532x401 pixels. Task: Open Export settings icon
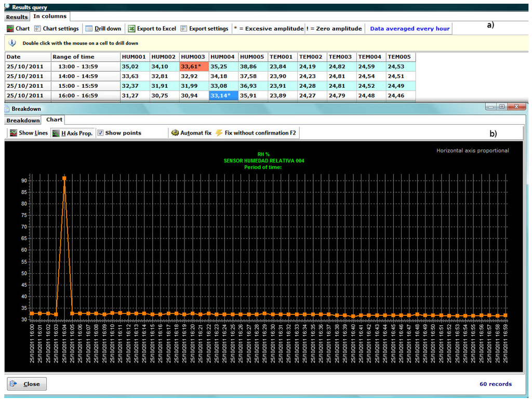pyautogui.click(x=183, y=29)
